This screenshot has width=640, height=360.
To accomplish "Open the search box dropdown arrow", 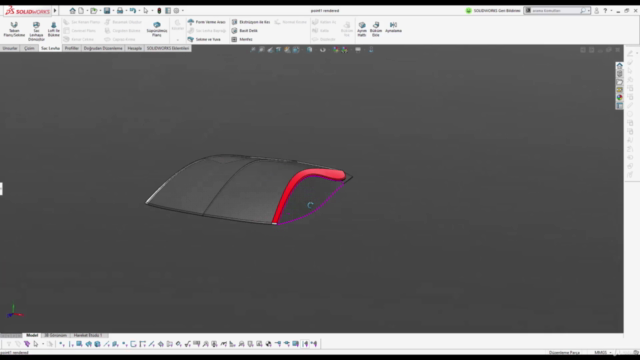I will [589, 11].
